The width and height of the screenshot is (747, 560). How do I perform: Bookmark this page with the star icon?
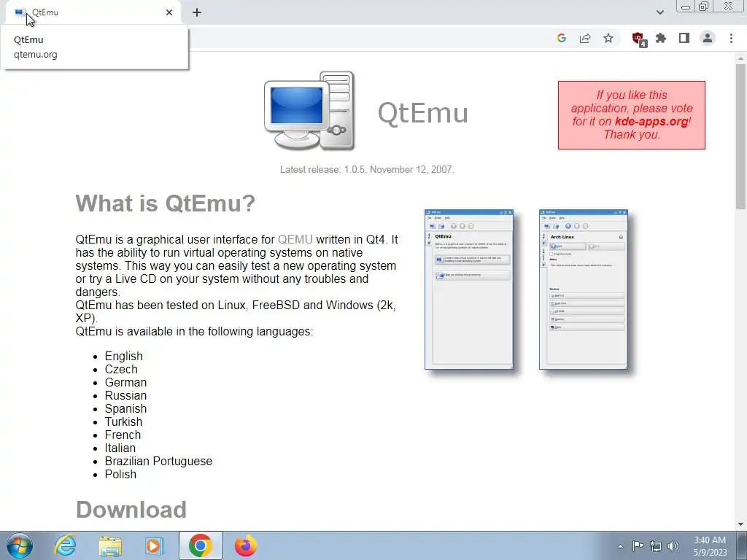pos(608,38)
